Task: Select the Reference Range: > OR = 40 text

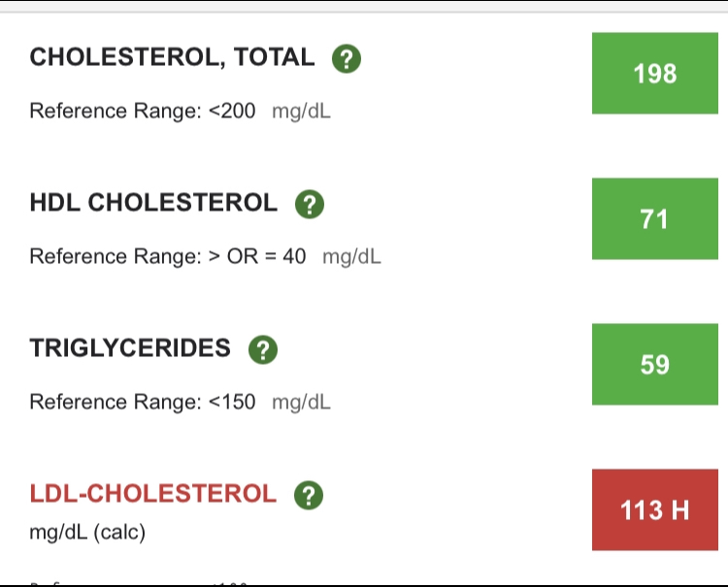Action: pyautogui.click(x=168, y=256)
